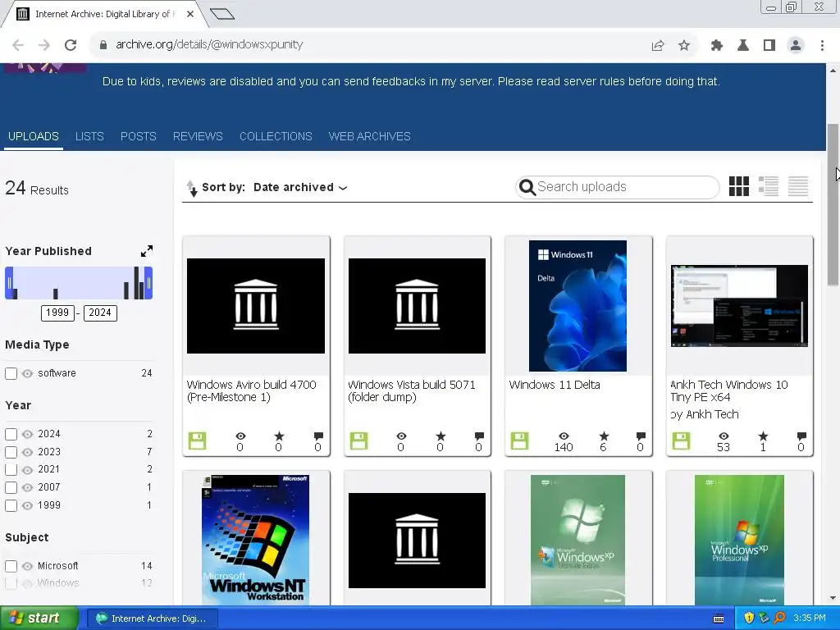Click the Windows Start button
The height and width of the screenshot is (630, 840).
pos(39,619)
